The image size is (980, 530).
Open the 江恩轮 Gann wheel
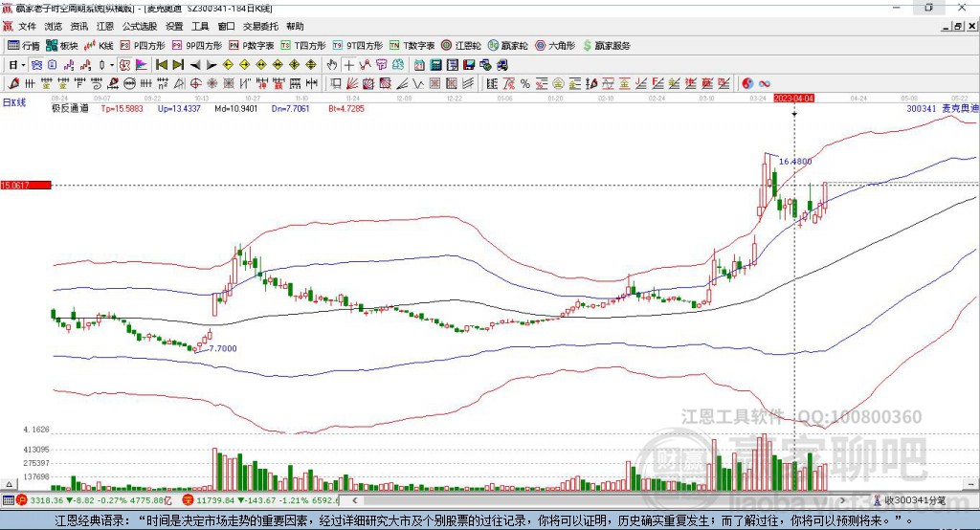tap(461, 46)
